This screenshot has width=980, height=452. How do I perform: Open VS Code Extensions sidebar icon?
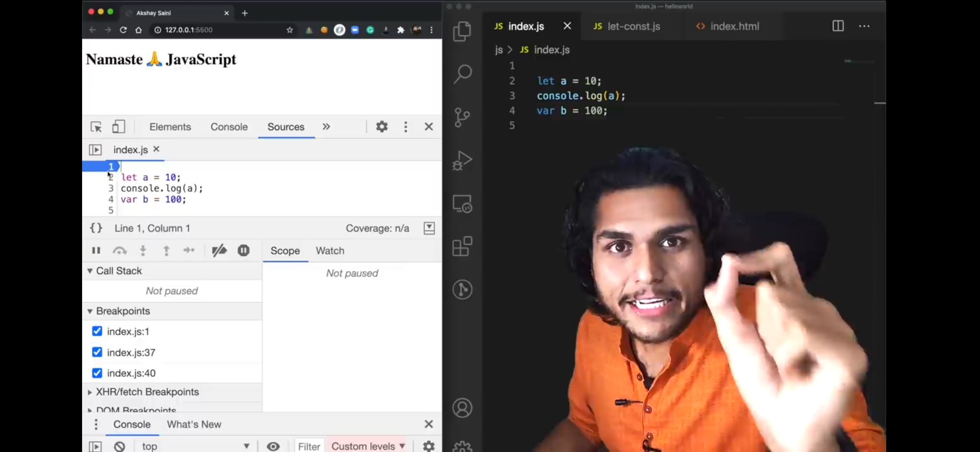pyautogui.click(x=462, y=246)
